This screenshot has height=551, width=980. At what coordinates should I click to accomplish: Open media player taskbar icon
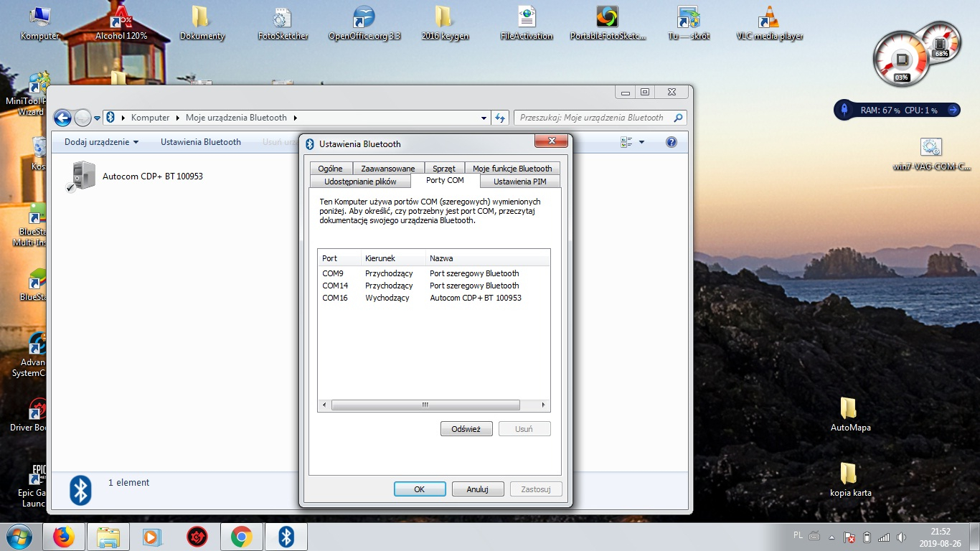click(x=152, y=537)
